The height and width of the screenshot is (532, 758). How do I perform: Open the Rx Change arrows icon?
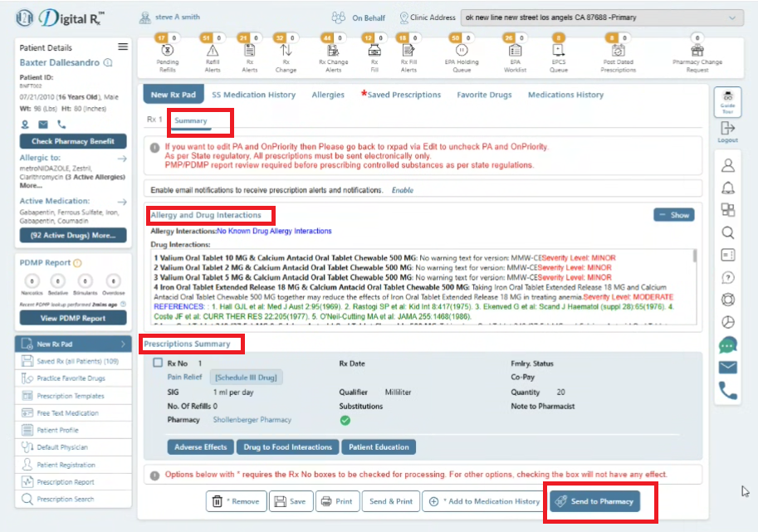coord(286,51)
